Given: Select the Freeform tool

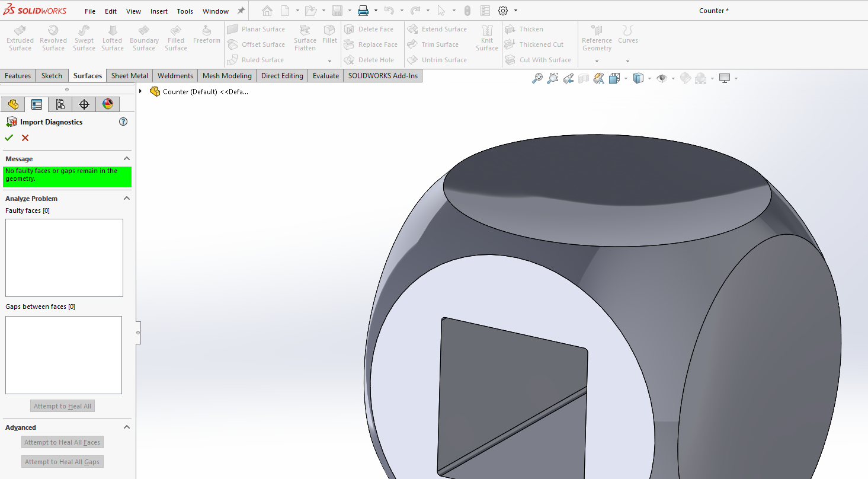Looking at the screenshot, I should pos(206,37).
